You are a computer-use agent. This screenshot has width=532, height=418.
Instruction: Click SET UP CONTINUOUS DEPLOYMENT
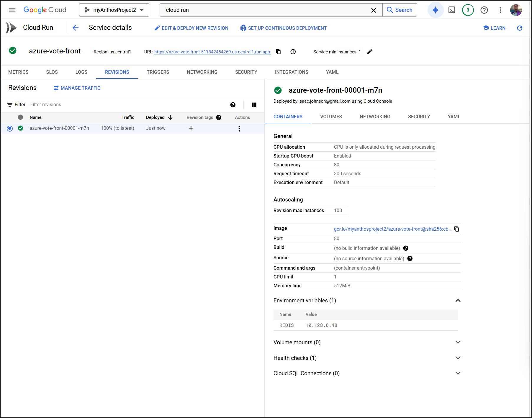tap(284, 28)
